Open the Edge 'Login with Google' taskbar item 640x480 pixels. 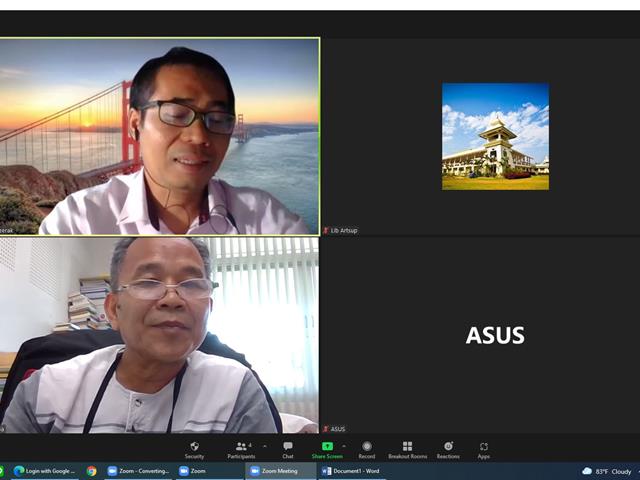44,471
